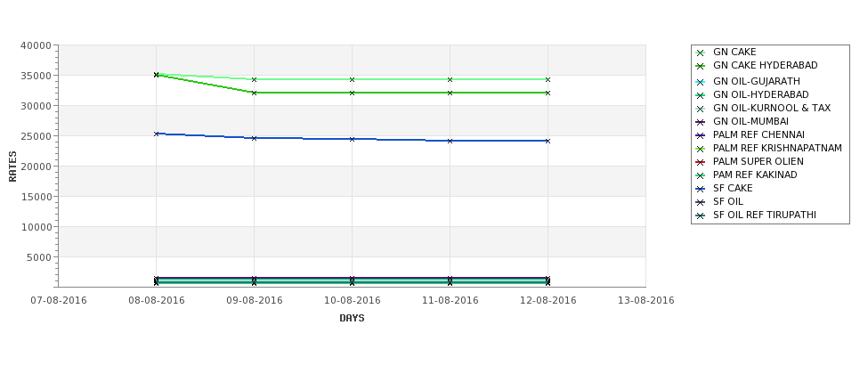This screenshot has width=868, height=382.
Task: Click the GN CAKE HYDERABAD legend marker
Action: 700,66
